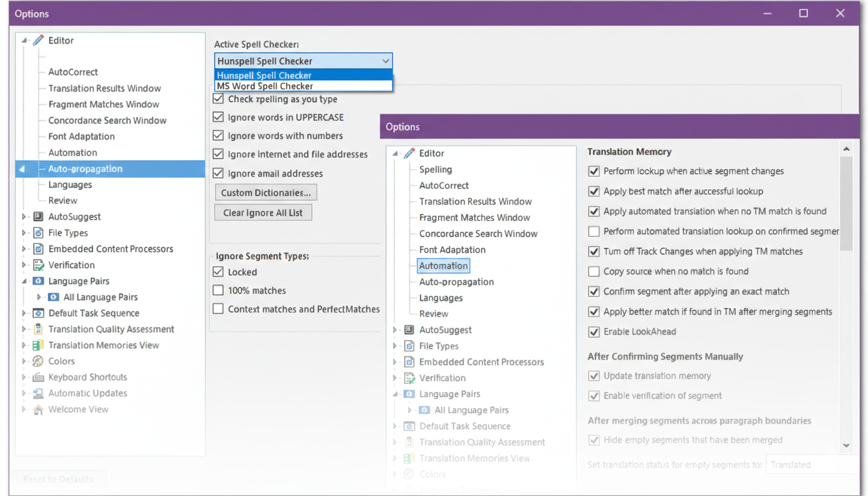Enable Copy source when no match is found
868x496 pixels.
coord(594,271)
